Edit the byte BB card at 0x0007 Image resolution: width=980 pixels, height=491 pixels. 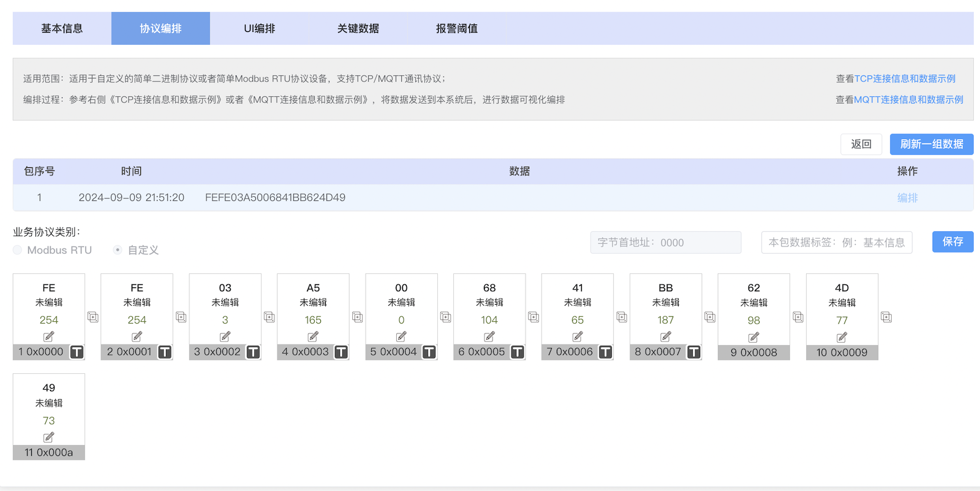[666, 337]
